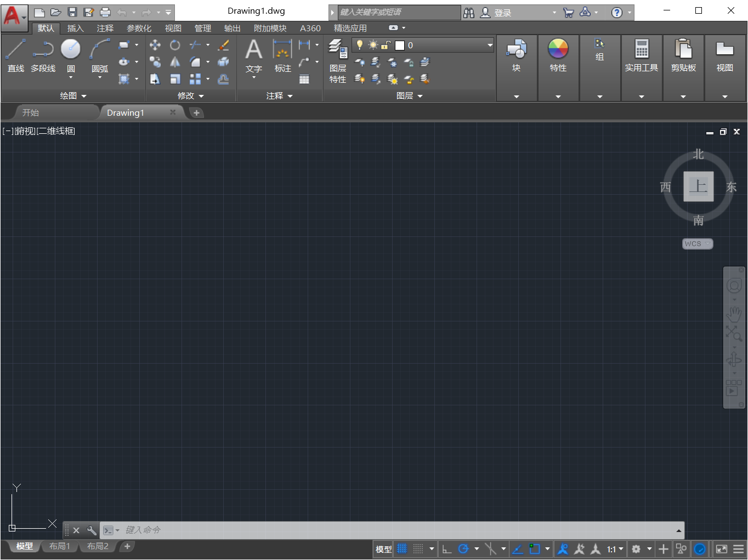The height and width of the screenshot is (560, 748).
Task: Switch to the 布局1 layout tab
Action: [59, 546]
